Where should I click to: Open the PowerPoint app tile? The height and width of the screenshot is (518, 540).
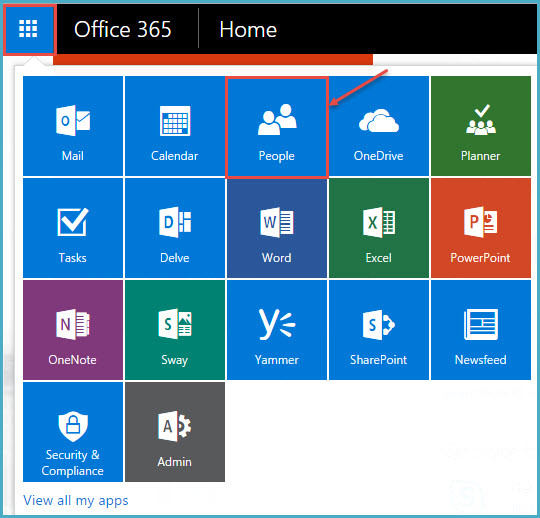(x=481, y=228)
